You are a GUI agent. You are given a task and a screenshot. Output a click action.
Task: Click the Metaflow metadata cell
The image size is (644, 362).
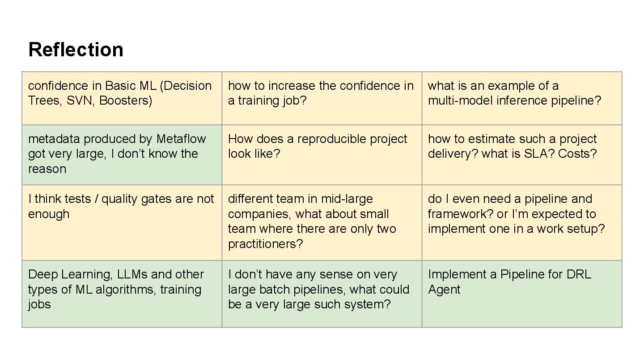pos(122,155)
